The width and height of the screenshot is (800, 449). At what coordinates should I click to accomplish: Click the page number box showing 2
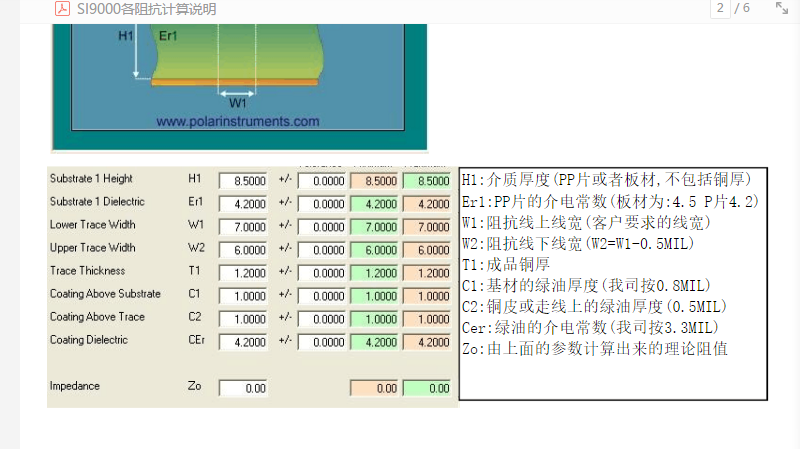[x=720, y=8]
